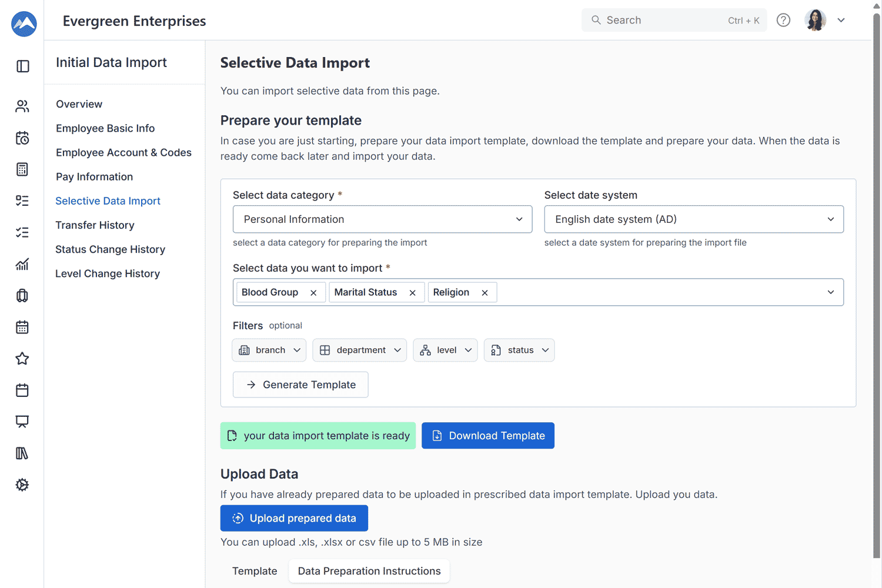Open the employees icon in sidebar
882x588 pixels.
tap(22, 106)
